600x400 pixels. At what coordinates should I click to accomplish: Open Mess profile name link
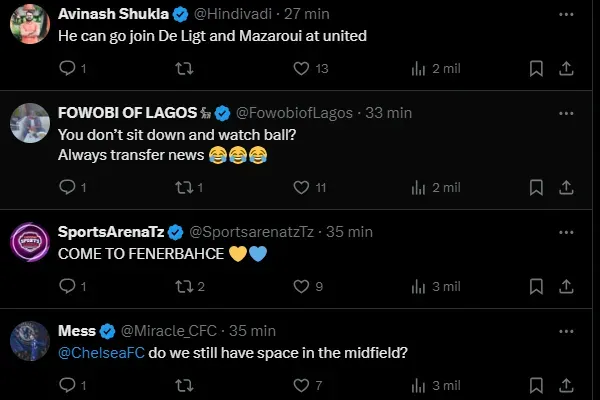click(x=77, y=330)
